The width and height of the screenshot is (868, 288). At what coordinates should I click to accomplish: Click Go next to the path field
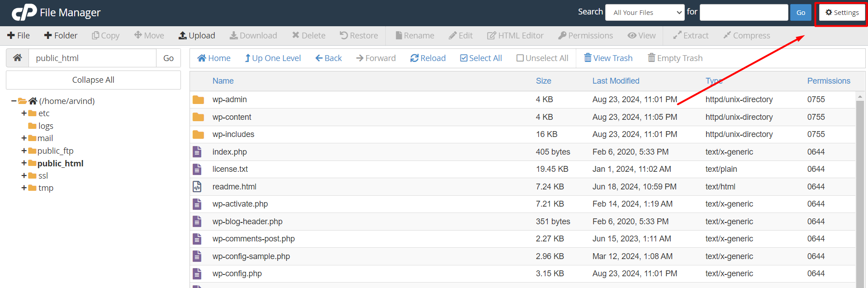point(168,58)
